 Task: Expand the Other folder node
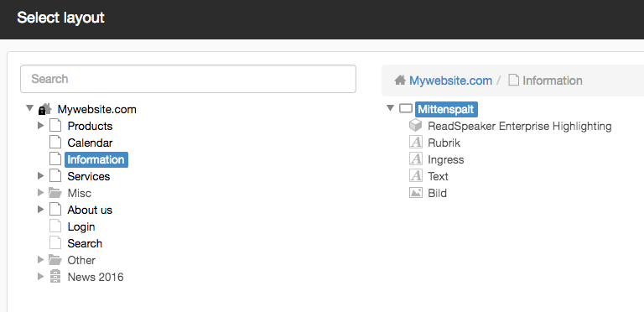(x=40, y=260)
